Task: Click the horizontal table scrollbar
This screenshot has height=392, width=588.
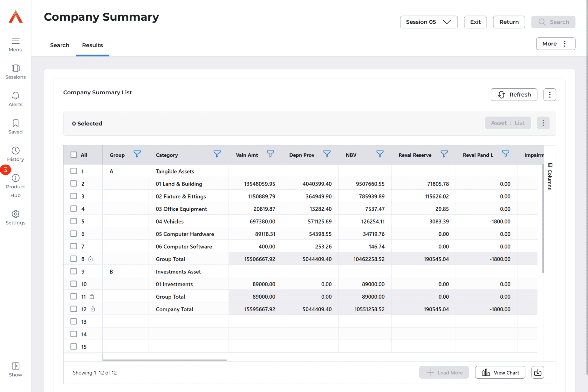Action: click(164, 360)
